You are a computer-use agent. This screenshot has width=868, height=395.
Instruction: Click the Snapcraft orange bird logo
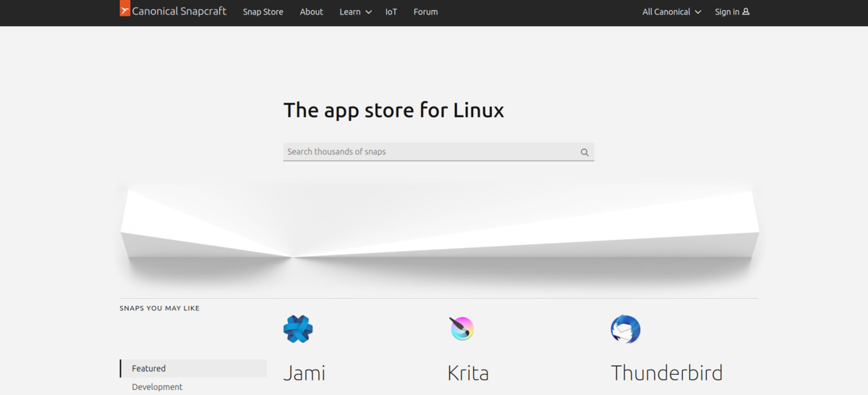pos(124,8)
